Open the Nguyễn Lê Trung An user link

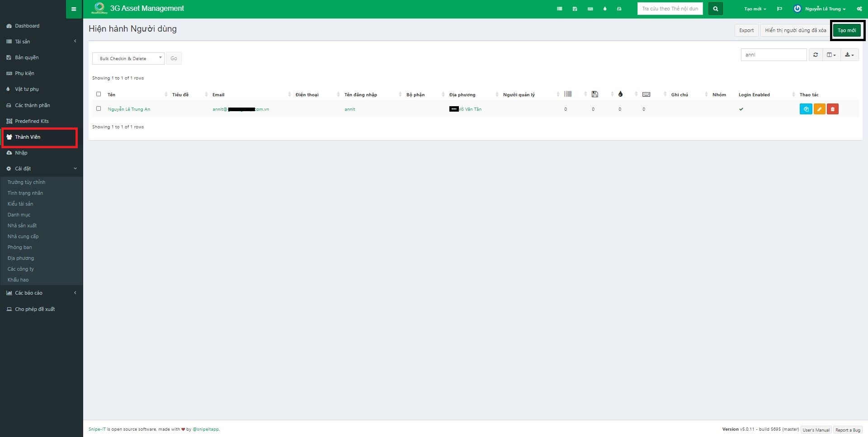coord(129,109)
